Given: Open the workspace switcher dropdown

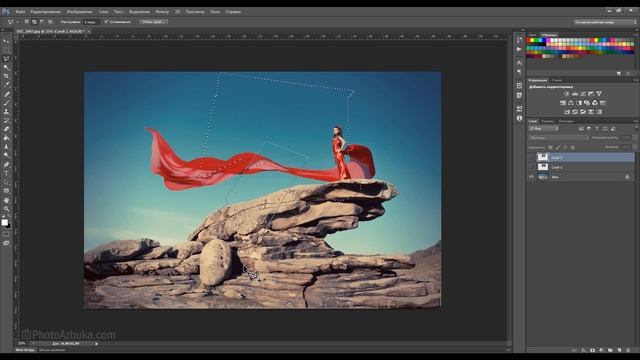Looking at the screenshot, I should pyautogui.click(x=605, y=22).
